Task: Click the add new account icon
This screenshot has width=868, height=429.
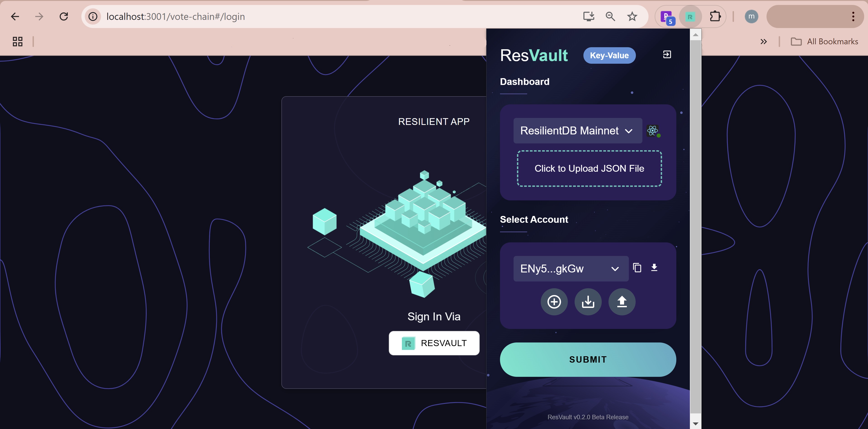Action: (x=554, y=302)
